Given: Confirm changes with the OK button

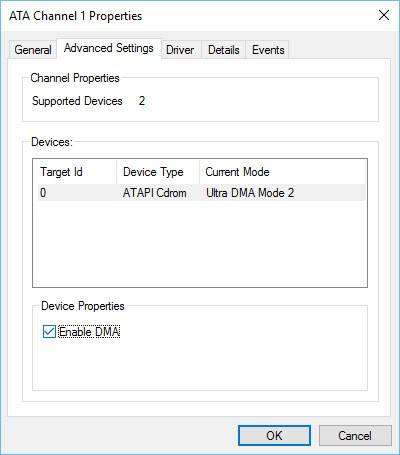Looking at the screenshot, I should click(x=274, y=435).
